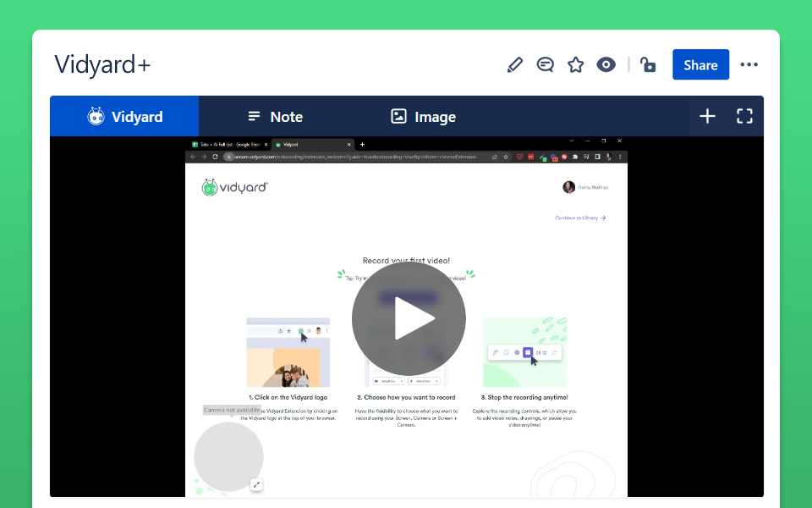Switch to the Vidyard tab
The height and width of the screenshot is (508, 812).
tap(124, 116)
